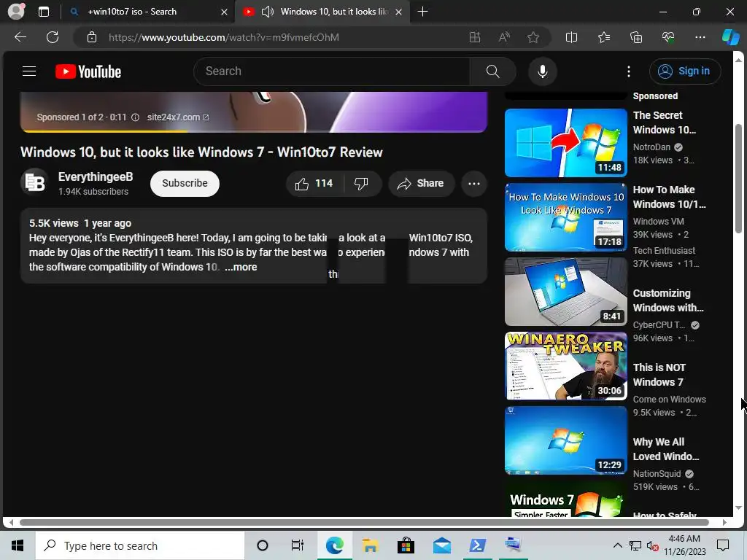The height and width of the screenshot is (560, 747).
Task: Open File Explorer from the taskbar
Action: 370,545
